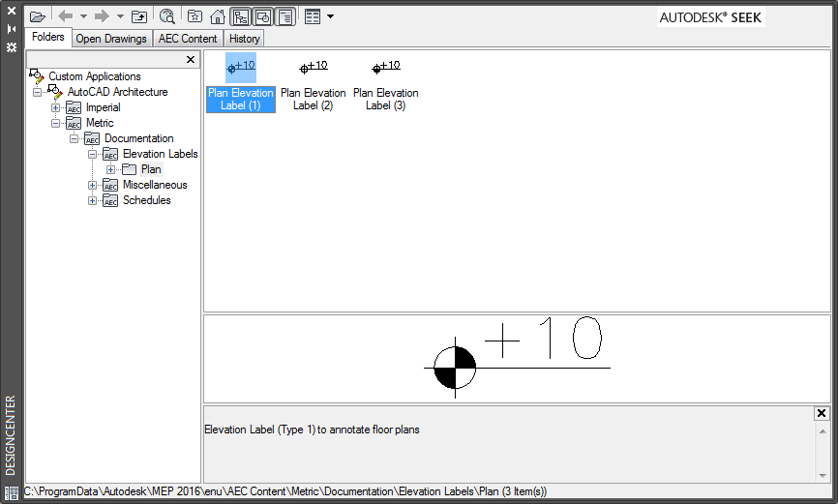Select Custom Applications tree node
The width and height of the screenshot is (838, 504).
pos(95,76)
